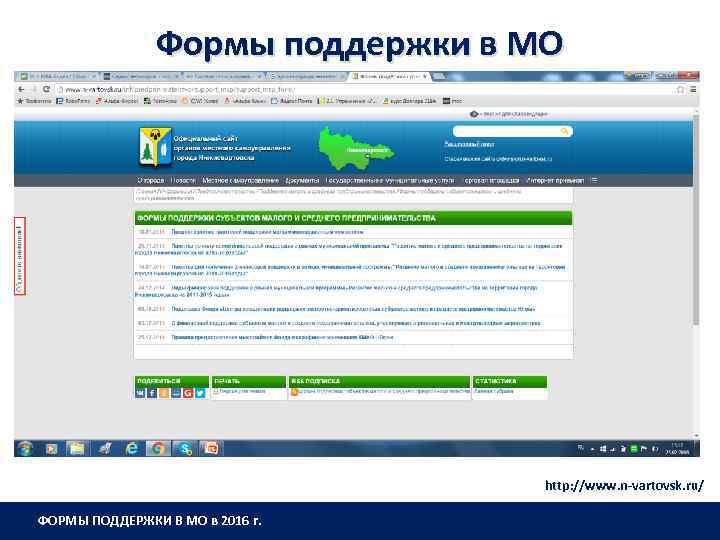This screenshot has height=540, width=720.
Task: Switch to the first browser tab
Action: point(57,76)
